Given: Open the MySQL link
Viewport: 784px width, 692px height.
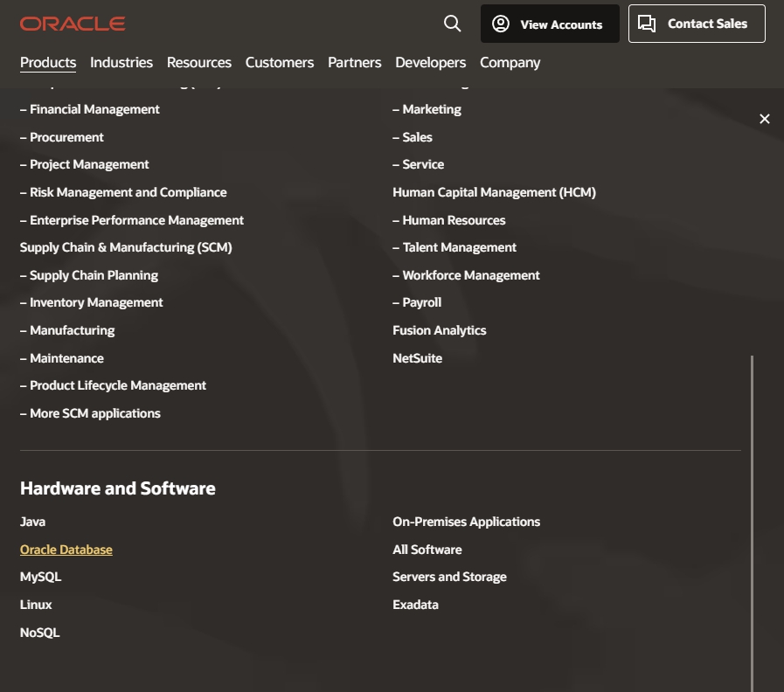Looking at the screenshot, I should coord(40,577).
